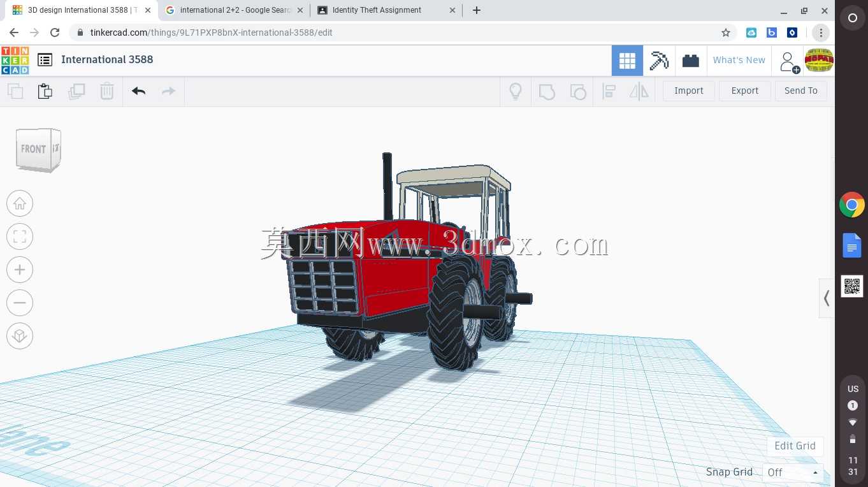This screenshot has height=487, width=868.
Task: Select the 3D design International 3588 tab
Action: [81, 10]
